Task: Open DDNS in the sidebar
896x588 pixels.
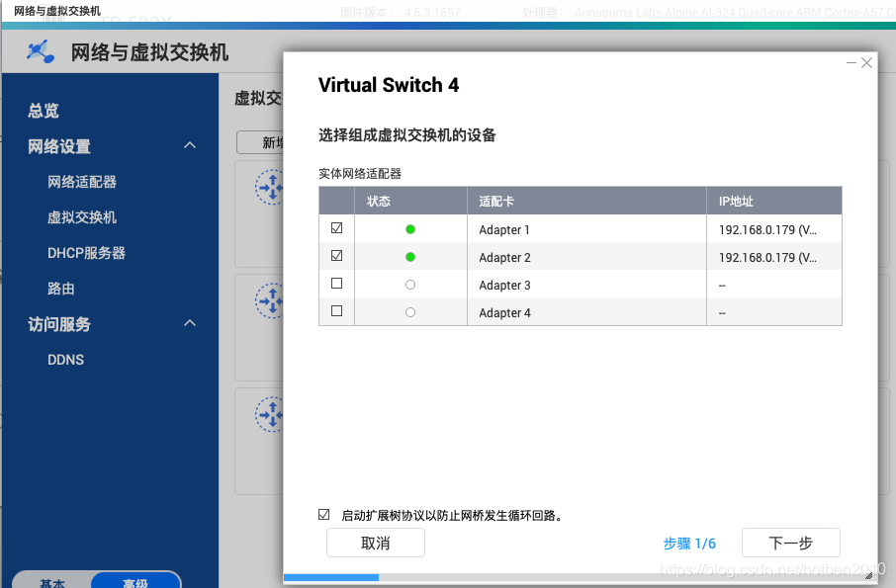Action: [x=65, y=360]
